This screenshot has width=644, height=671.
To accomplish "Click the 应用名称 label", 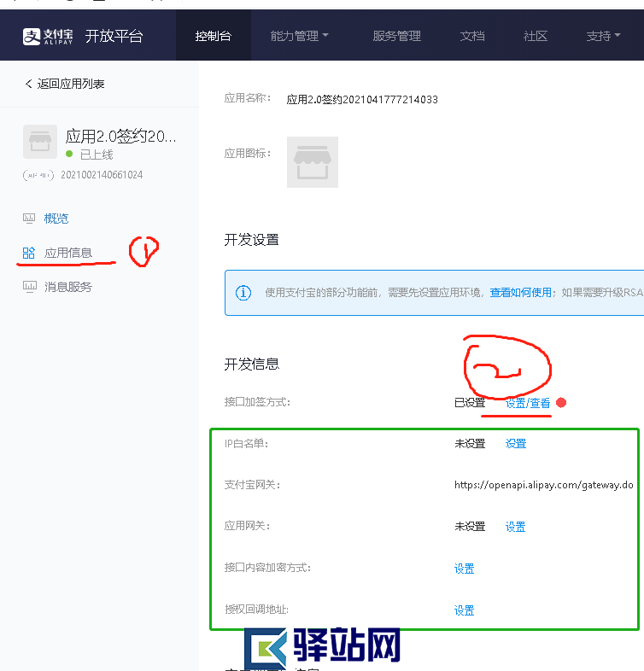I will [x=248, y=98].
